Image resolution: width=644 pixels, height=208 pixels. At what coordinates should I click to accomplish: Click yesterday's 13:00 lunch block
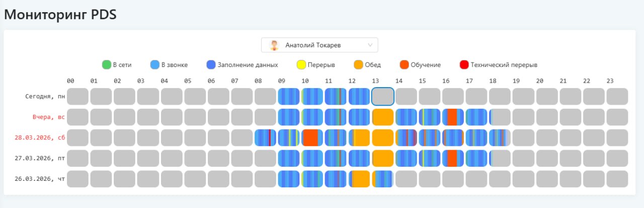tap(382, 117)
